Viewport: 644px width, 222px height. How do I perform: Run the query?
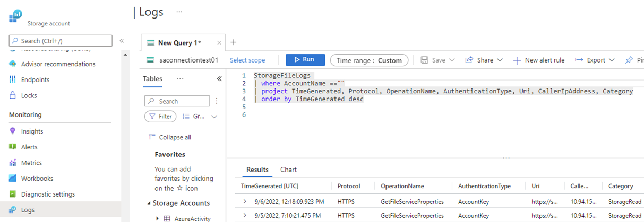coord(305,60)
